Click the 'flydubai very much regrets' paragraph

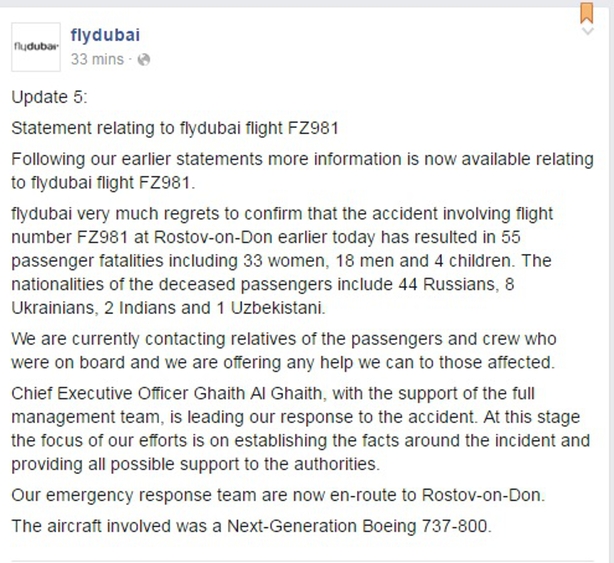tap(282, 261)
